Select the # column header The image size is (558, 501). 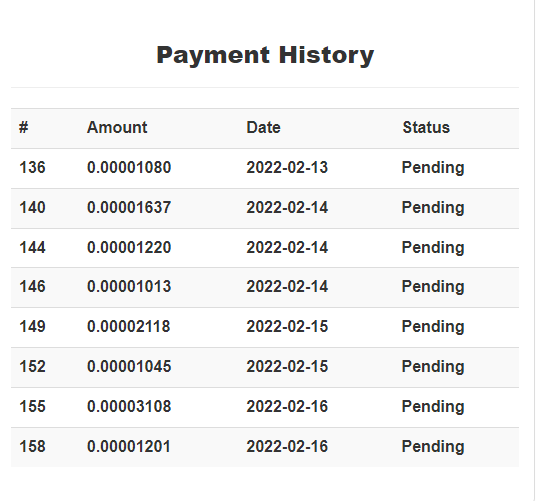tap(23, 127)
